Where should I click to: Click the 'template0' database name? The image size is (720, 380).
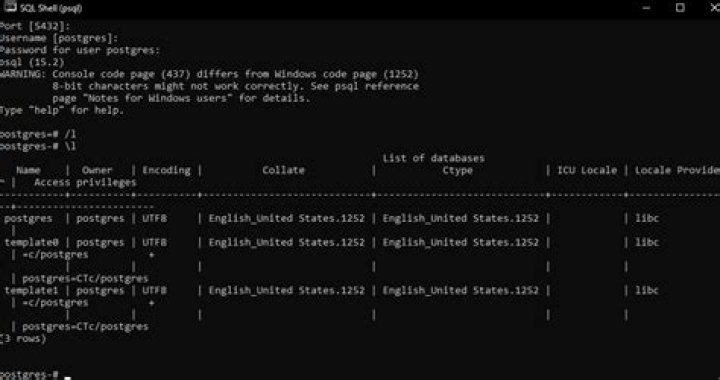click(31, 242)
